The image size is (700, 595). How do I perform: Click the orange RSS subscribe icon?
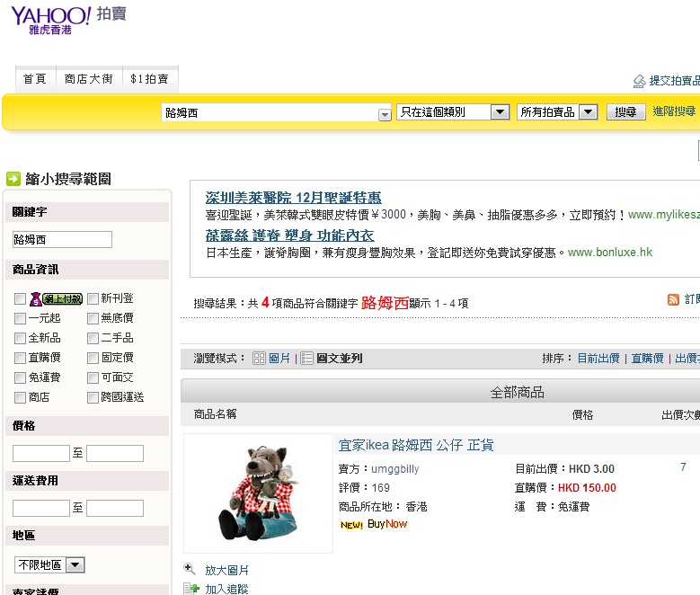click(673, 299)
